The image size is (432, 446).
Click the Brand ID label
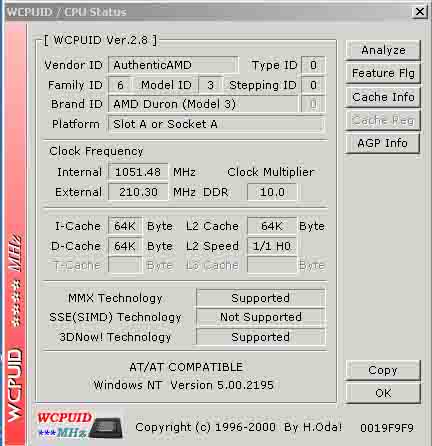[77, 104]
